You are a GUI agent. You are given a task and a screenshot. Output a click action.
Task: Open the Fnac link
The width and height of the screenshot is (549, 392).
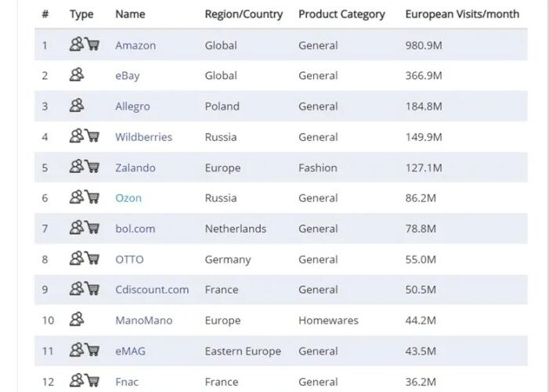tap(127, 382)
